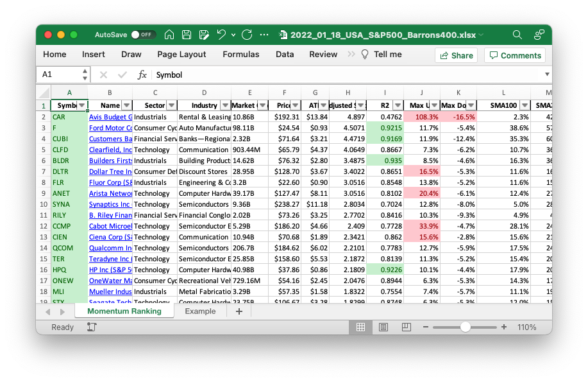Open the Sector column filter dropdown
The image size is (588, 382).
click(172, 105)
